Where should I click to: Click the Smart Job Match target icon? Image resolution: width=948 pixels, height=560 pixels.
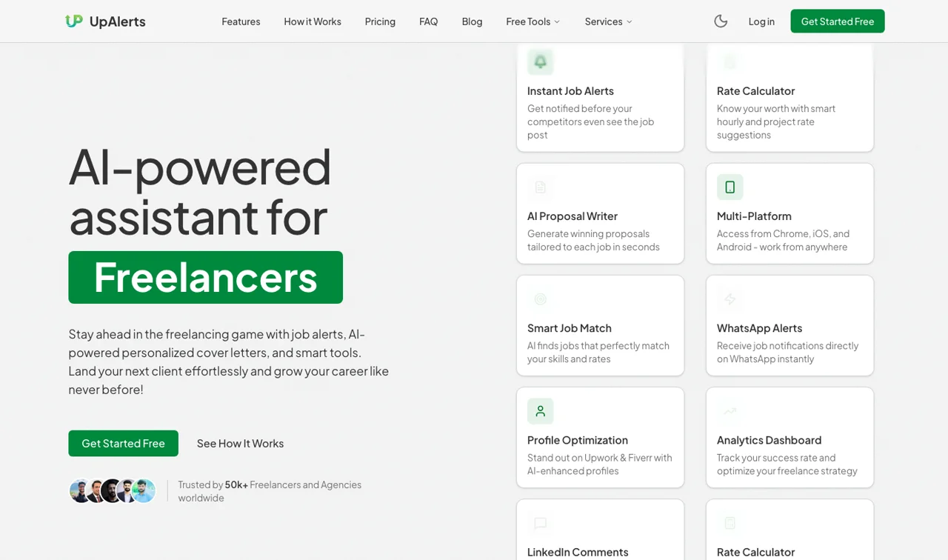[541, 299]
